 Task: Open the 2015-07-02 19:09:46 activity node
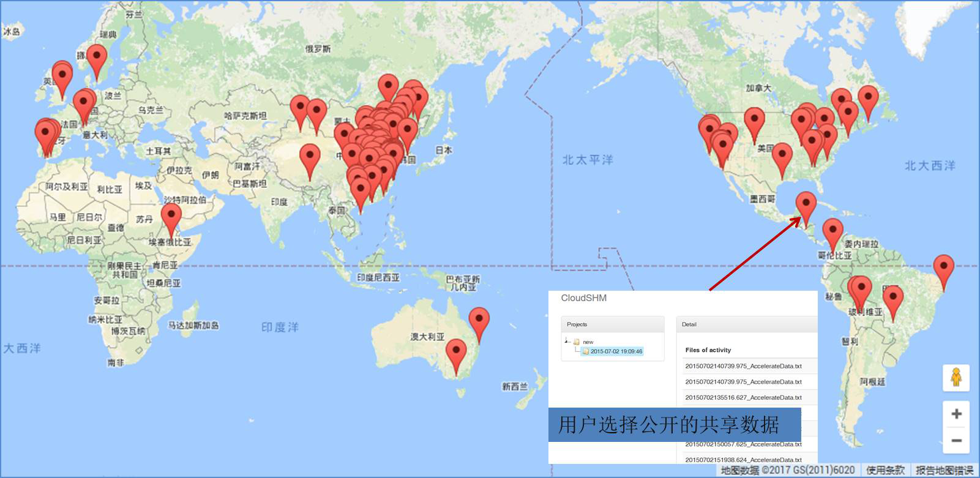pos(616,351)
